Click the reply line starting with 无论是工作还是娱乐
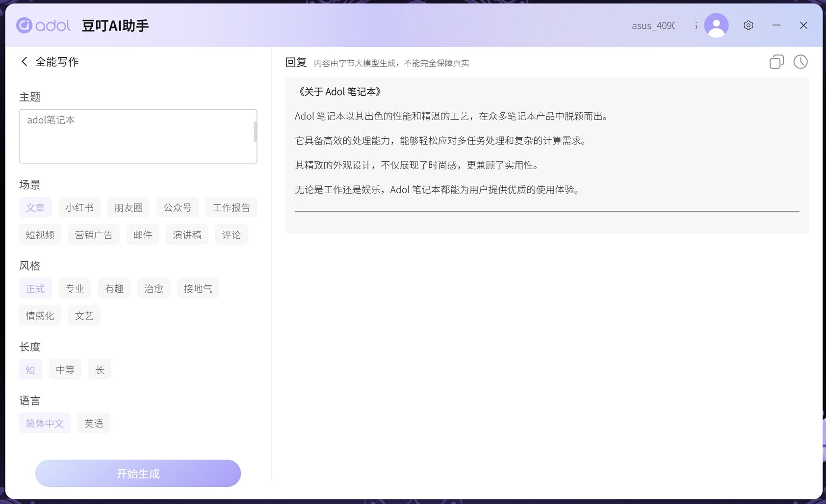The width and height of the screenshot is (826, 504). pos(439,190)
